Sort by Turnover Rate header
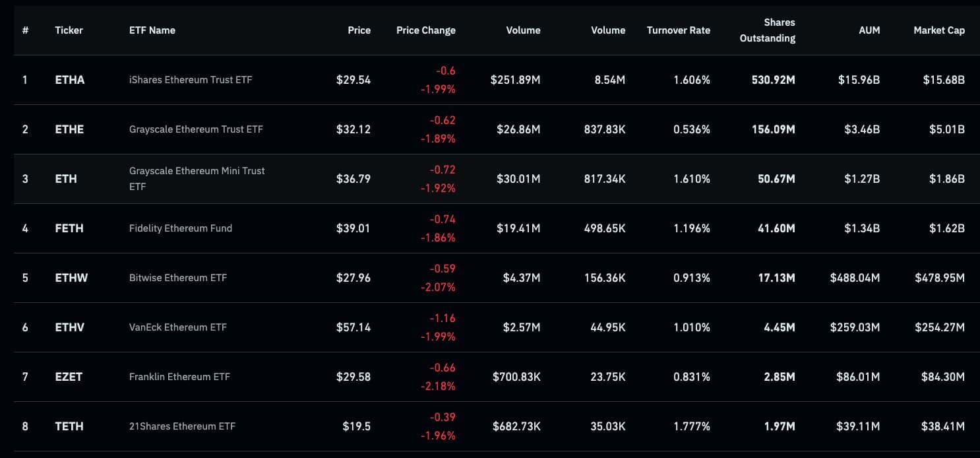980x458 pixels. [679, 30]
